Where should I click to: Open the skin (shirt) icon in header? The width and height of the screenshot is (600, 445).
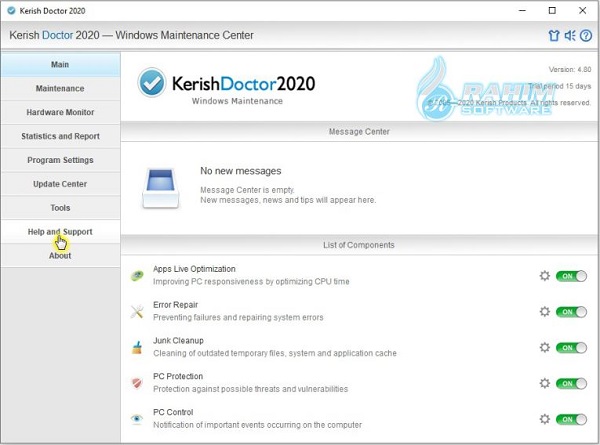pyautogui.click(x=554, y=36)
